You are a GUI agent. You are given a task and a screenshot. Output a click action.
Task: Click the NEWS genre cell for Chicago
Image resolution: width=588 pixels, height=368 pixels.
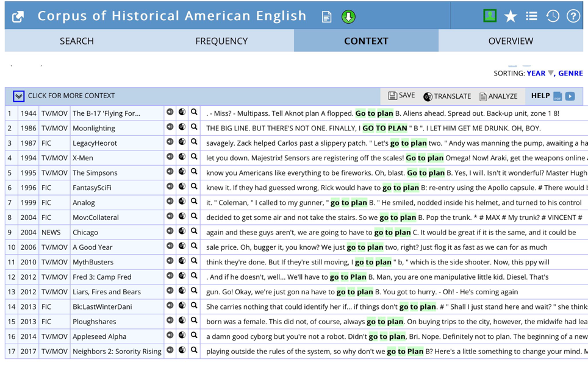(x=51, y=232)
